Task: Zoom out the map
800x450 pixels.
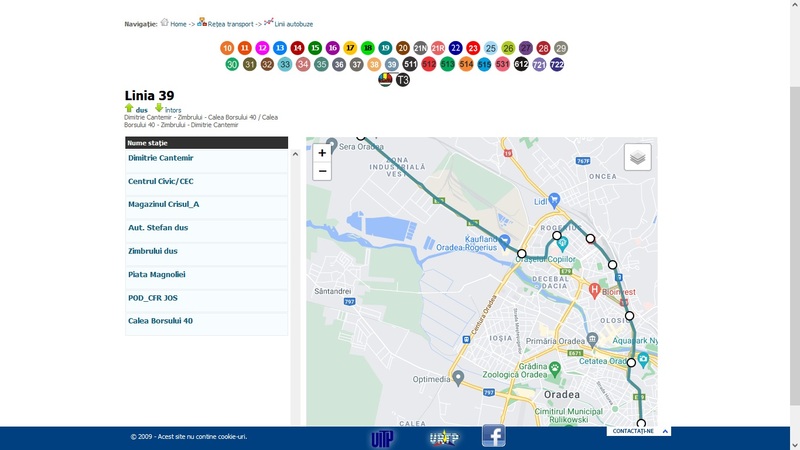Action: pos(322,171)
